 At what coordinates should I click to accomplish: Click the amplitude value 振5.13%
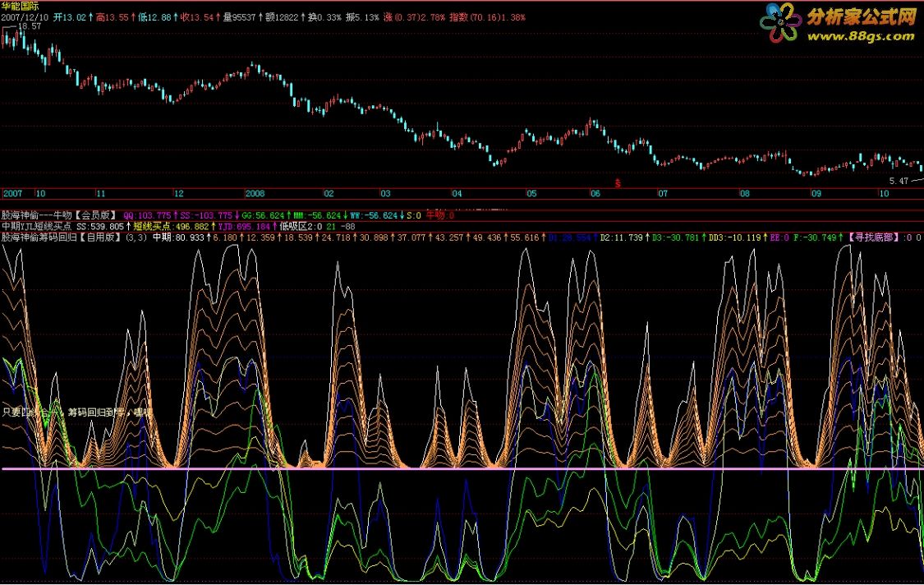pyautogui.click(x=362, y=17)
